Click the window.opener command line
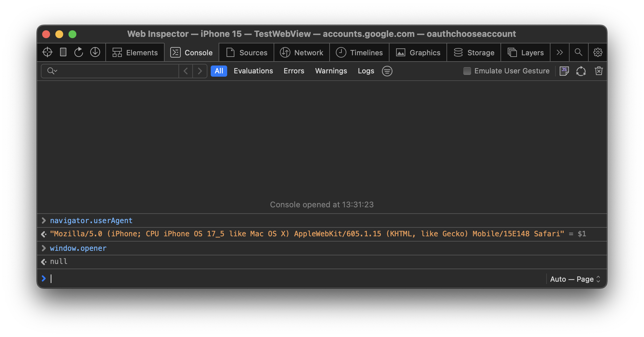Image resolution: width=644 pixels, height=337 pixels. pyautogui.click(x=78, y=248)
